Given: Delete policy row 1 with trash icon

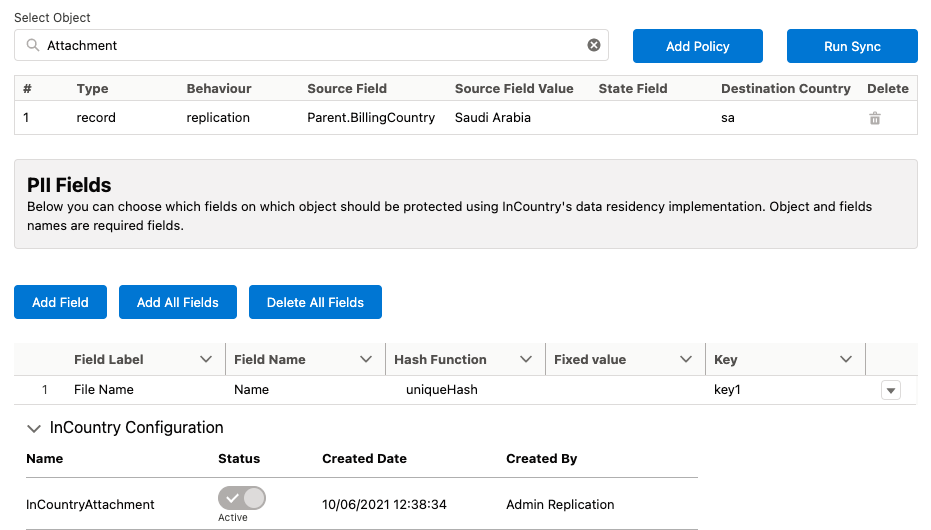Looking at the screenshot, I should coord(875,118).
